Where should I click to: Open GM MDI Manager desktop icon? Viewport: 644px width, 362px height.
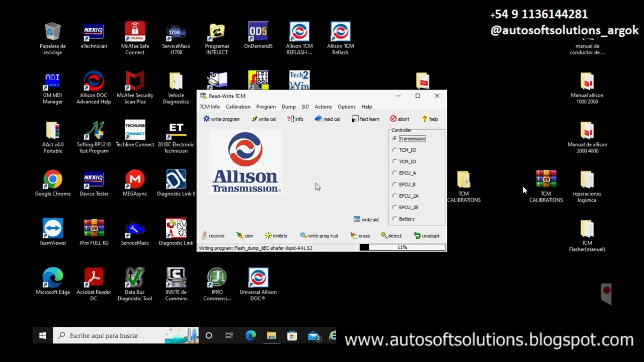(x=53, y=88)
